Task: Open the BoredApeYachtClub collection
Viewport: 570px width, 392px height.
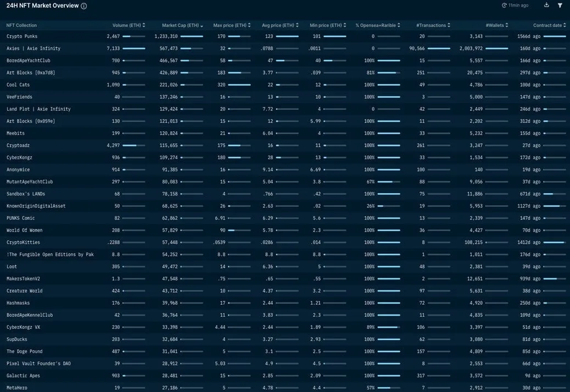Action: tap(29, 61)
